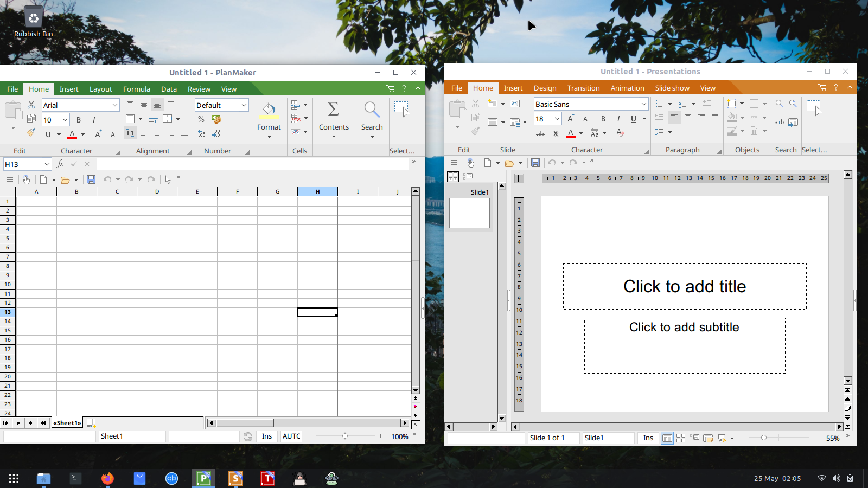The height and width of the screenshot is (488, 868).
Task: Open slide sorter view in Presentations status bar
Action: click(681, 438)
